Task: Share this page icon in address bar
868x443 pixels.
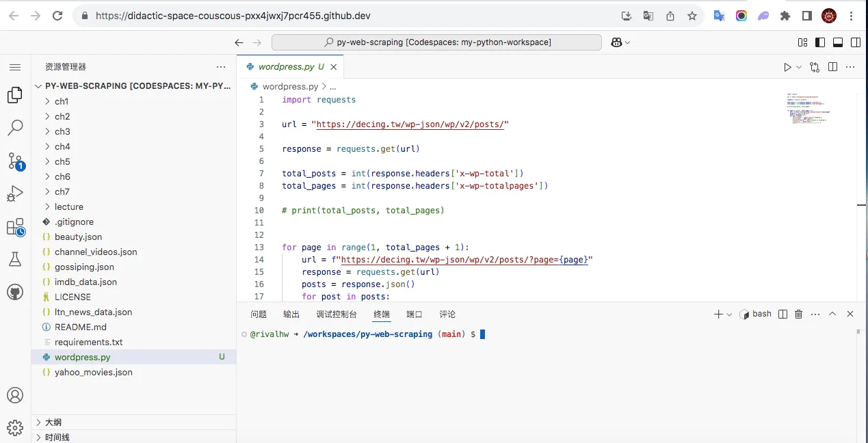Action: 670,16
